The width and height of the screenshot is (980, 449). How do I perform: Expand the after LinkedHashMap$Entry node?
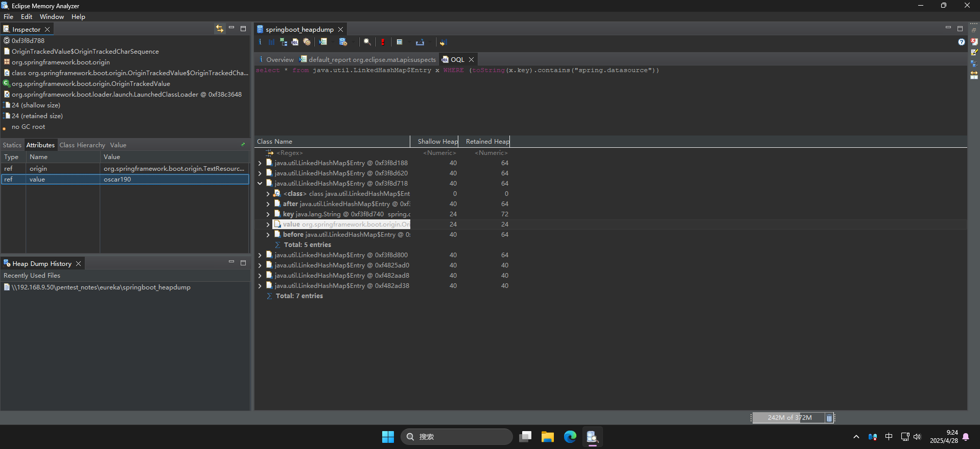(x=268, y=204)
